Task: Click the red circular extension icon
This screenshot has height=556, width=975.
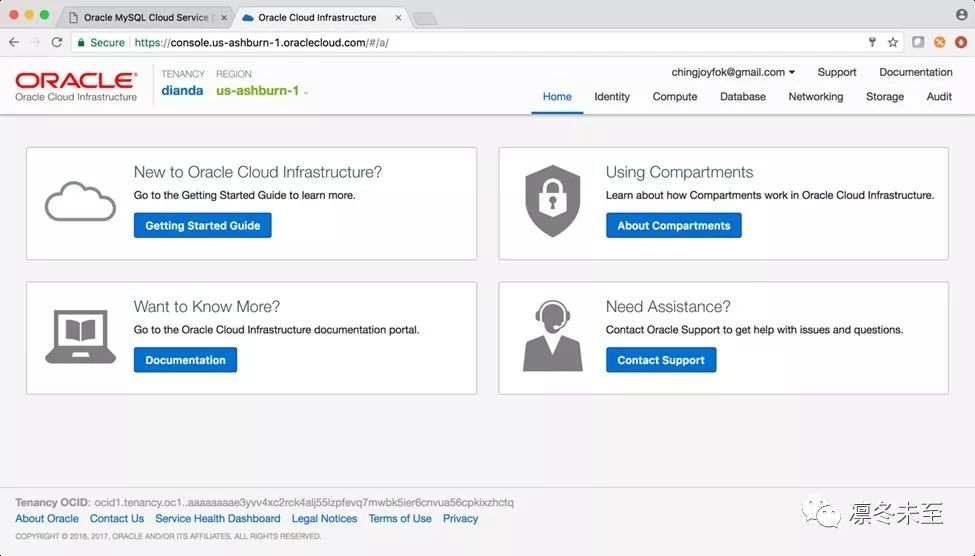Action: pyautogui.click(x=961, y=42)
